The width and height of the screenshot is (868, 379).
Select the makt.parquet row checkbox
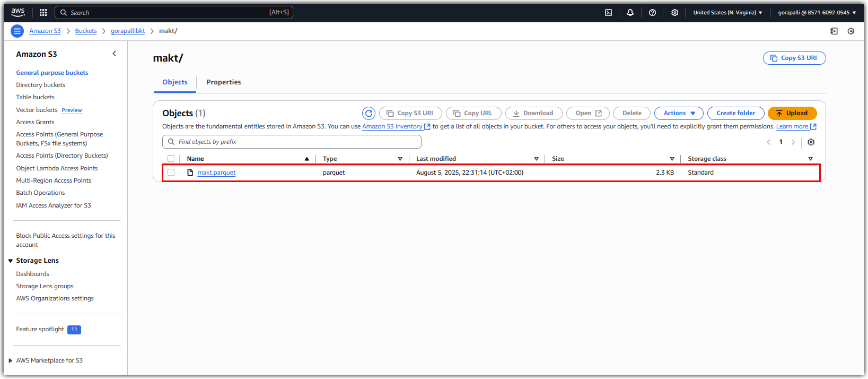click(x=171, y=173)
